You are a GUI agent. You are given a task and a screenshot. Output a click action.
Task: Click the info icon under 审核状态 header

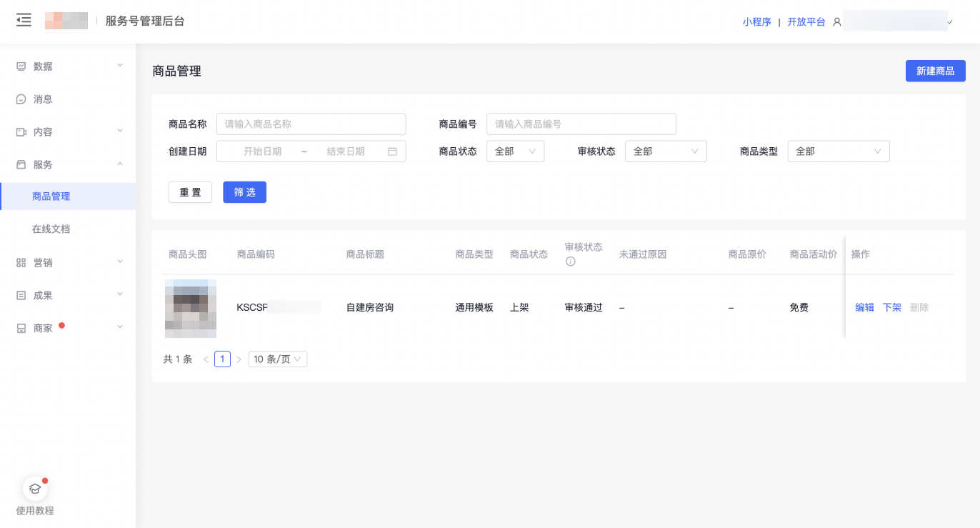coord(570,261)
